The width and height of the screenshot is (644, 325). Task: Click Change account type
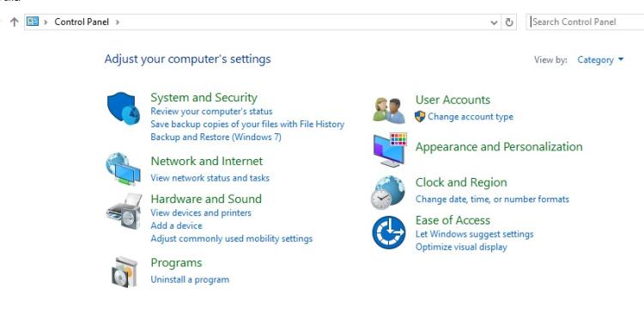[471, 117]
